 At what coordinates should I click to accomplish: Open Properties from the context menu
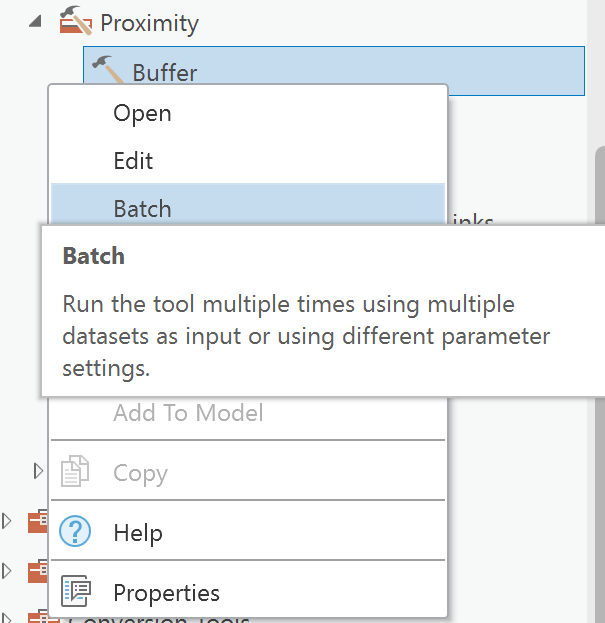[x=166, y=592]
